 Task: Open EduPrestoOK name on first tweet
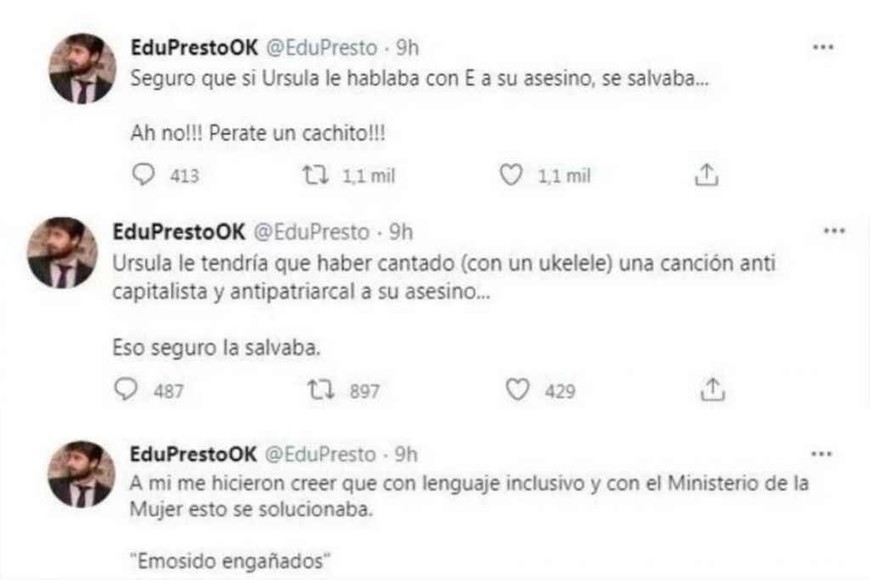193,47
